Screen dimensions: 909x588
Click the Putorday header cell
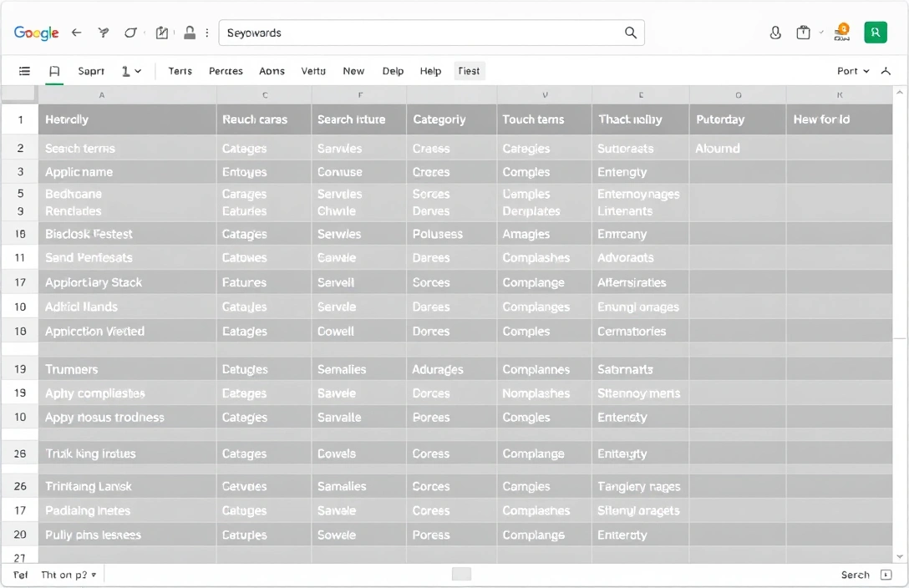click(738, 120)
